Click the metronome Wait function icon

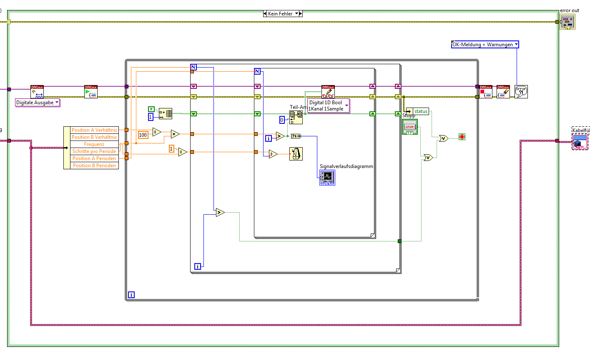(x=296, y=154)
